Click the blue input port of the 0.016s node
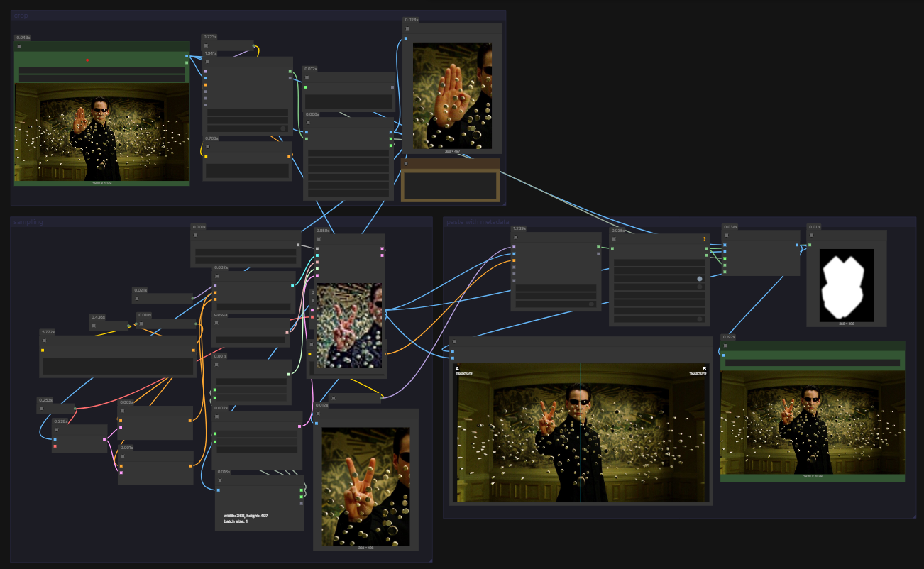The width and height of the screenshot is (924, 569). coord(219,490)
